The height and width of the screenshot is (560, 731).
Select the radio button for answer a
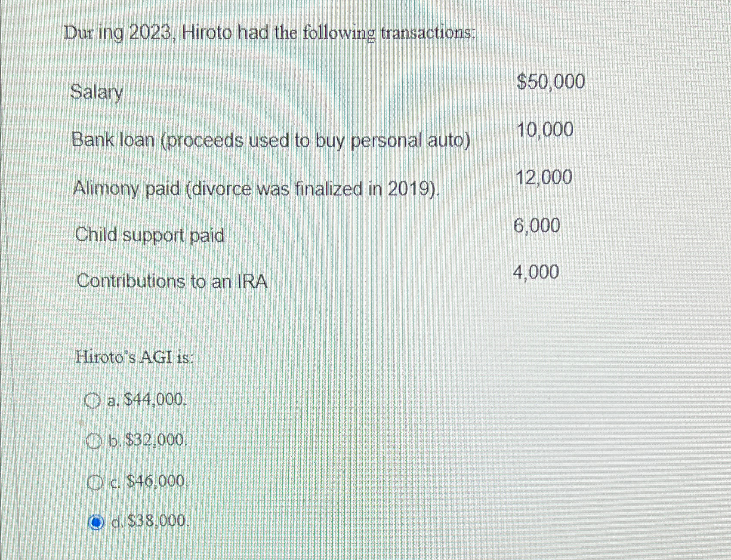click(93, 401)
